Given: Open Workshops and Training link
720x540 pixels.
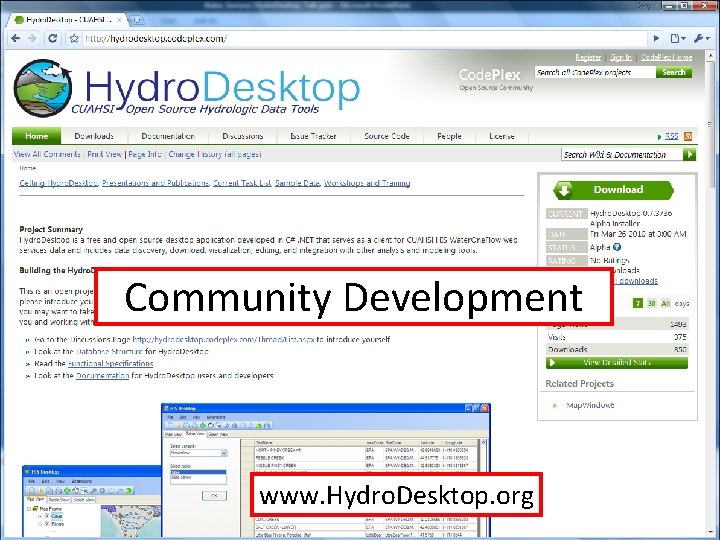Looking at the screenshot, I should coord(367,183).
